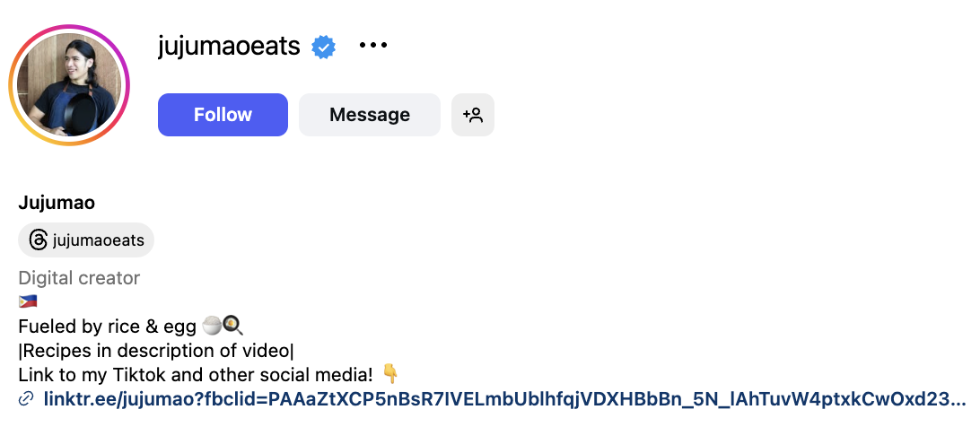Follow the jujumaoeats account
980x427 pixels.
click(x=223, y=115)
